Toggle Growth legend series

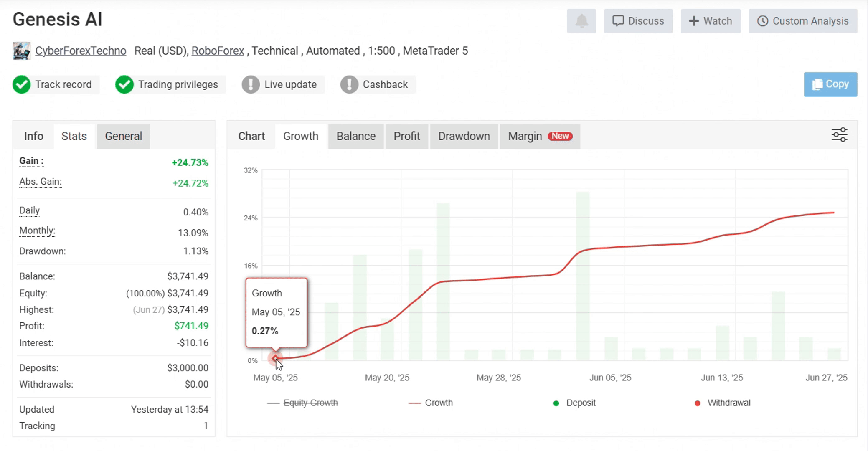[431, 403]
